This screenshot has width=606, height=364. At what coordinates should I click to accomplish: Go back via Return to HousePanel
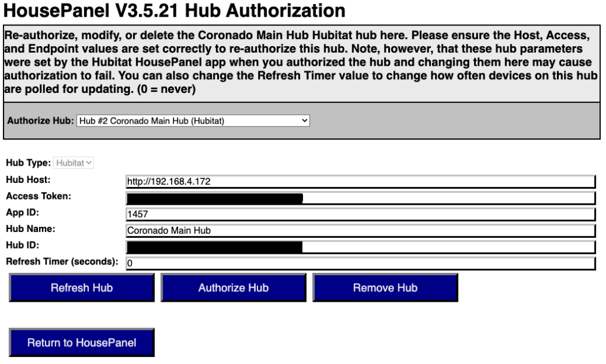(82, 343)
